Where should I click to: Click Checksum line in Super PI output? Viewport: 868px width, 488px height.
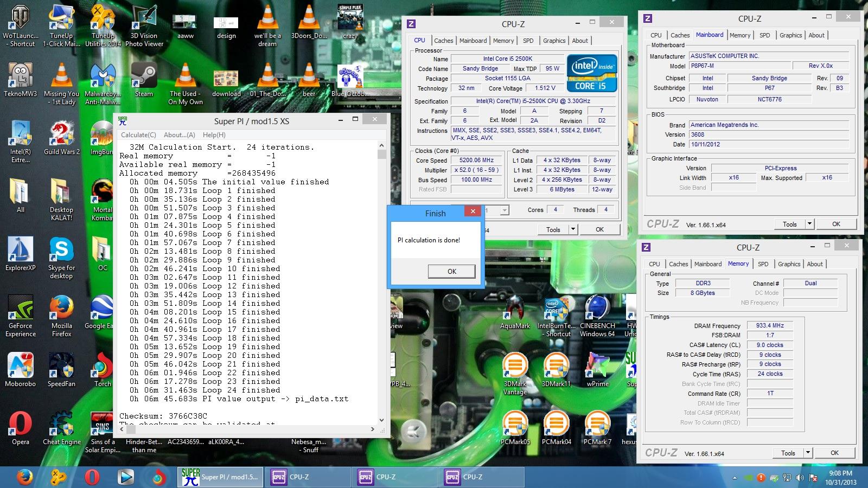pyautogui.click(x=163, y=416)
